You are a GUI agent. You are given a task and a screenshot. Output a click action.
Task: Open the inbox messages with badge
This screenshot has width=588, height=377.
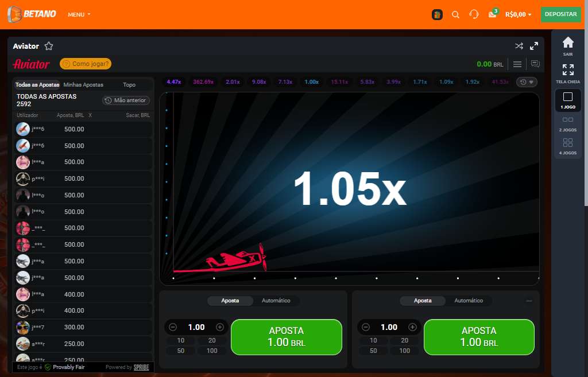click(x=492, y=14)
